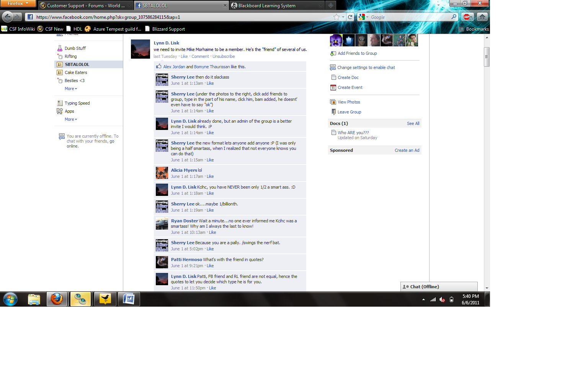Click the Leave Group icon

(333, 112)
